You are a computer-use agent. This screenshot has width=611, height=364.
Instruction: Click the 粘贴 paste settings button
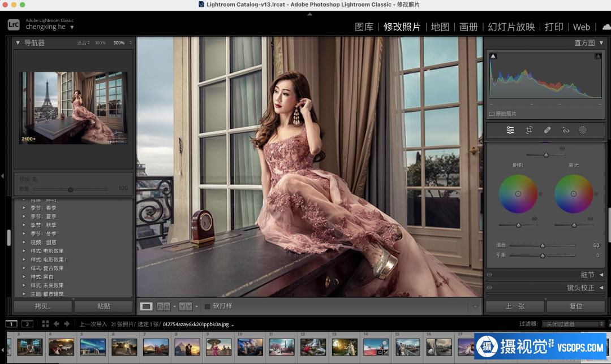coord(104,306)
